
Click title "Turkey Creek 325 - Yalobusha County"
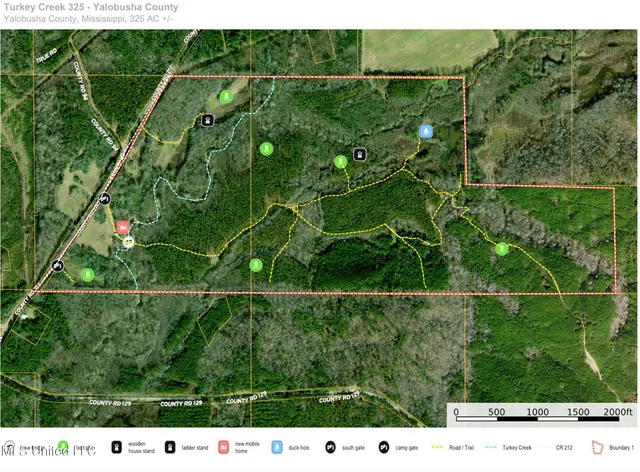click(91, 7)
